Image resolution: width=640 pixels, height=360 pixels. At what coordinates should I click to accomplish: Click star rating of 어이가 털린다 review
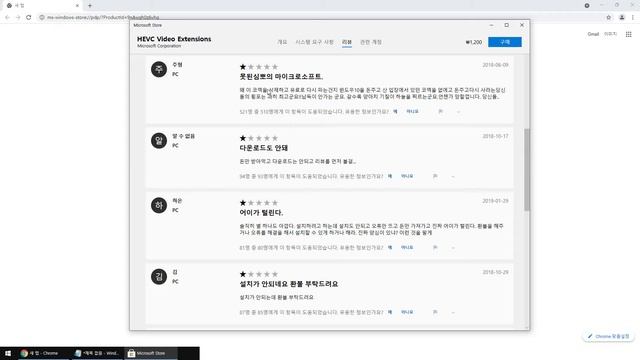tap(259, 202)
